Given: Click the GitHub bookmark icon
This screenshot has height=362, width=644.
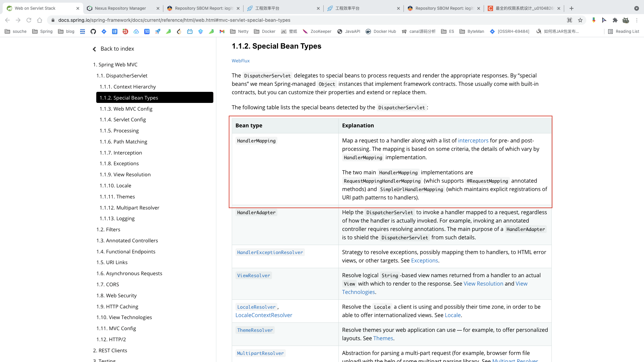Looking at the screenshot, I should tap(93, 32).
